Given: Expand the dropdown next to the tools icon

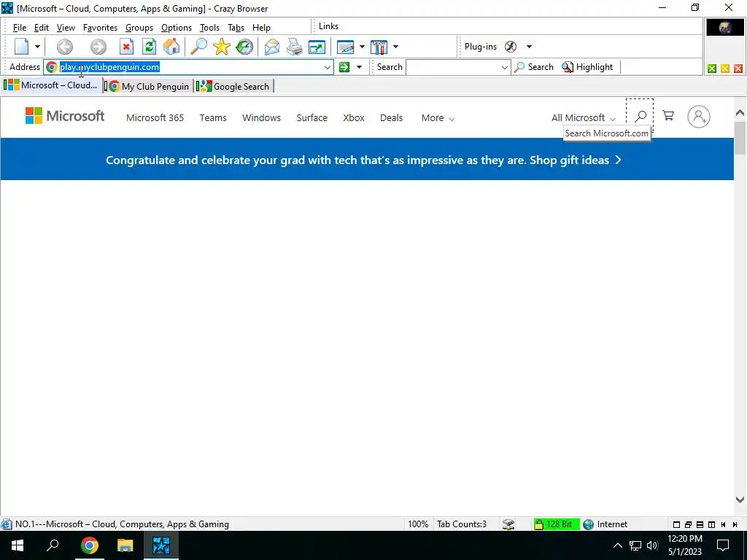Looking at the screenshot, I should pyautogui.click(x=395, y=47).
